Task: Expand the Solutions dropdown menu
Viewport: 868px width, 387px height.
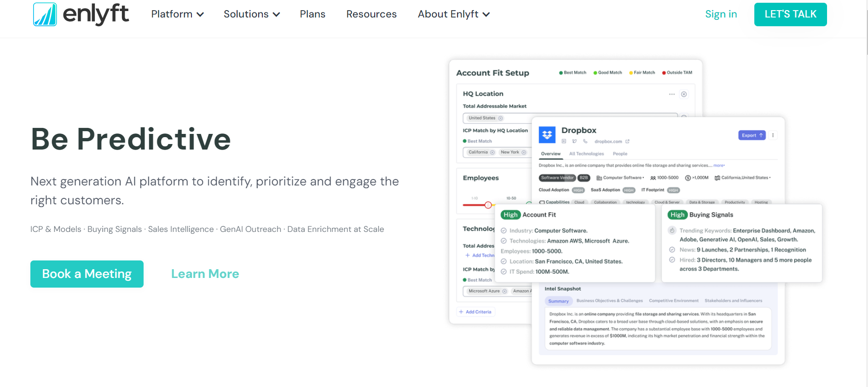Action: 251,14
